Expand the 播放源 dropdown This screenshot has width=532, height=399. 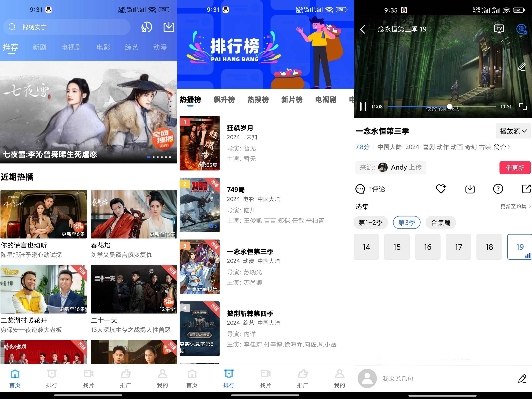513,131
